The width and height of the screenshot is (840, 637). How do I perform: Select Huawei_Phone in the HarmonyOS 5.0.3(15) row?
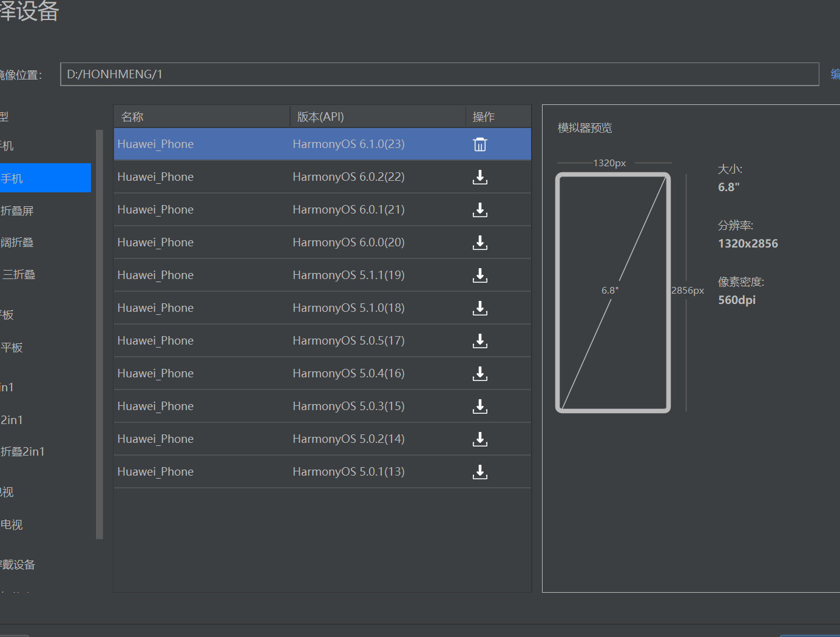[x=155, y=406]
